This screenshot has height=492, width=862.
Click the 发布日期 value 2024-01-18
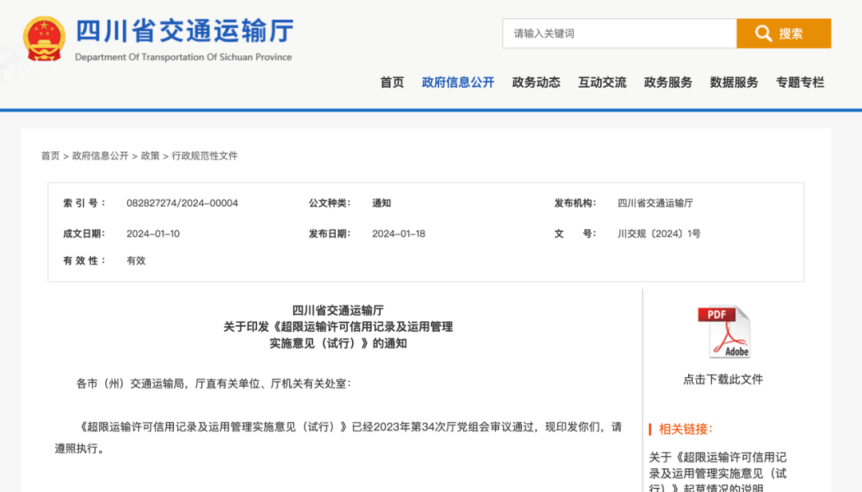click(x=399, y=234)
